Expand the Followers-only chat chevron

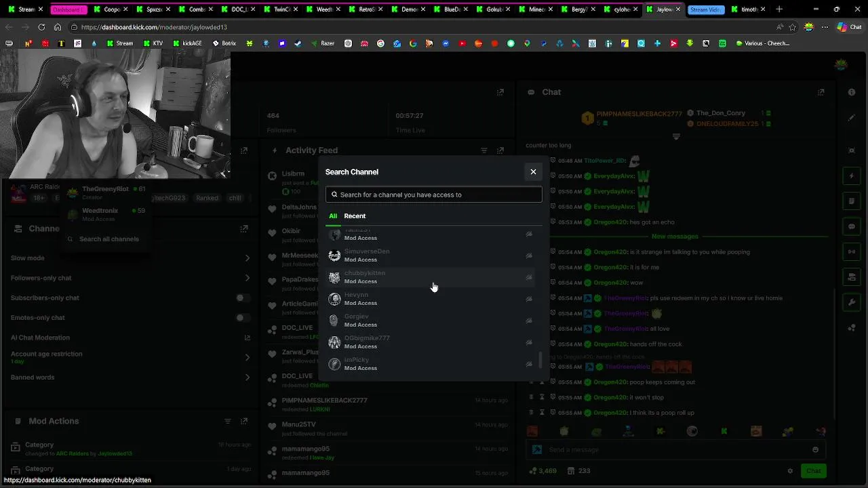247,278
